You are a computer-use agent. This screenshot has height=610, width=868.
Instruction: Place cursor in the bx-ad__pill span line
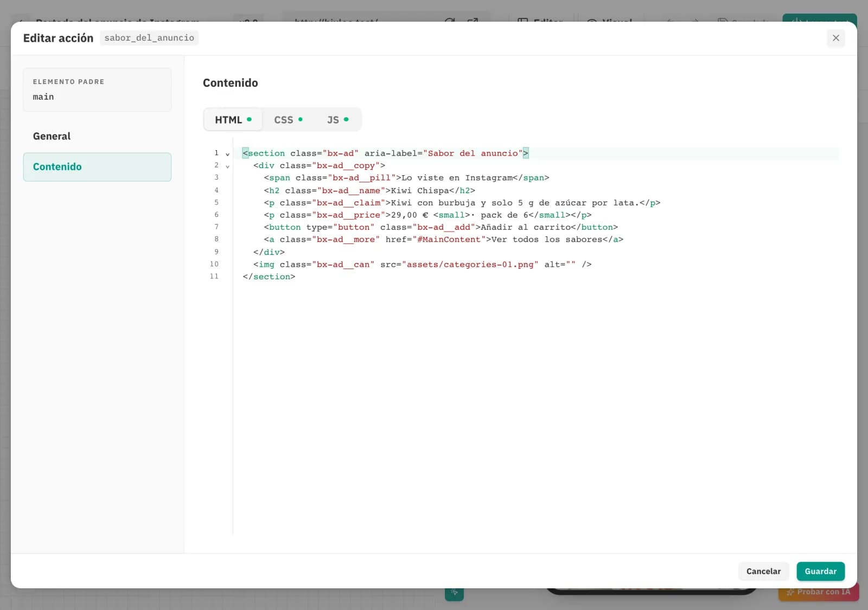[406, 178]
